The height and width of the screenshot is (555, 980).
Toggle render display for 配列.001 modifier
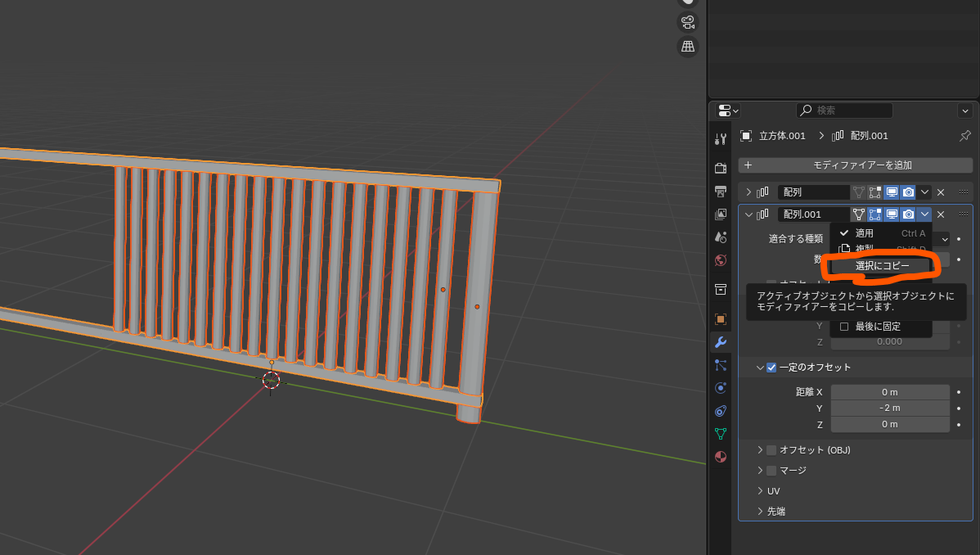pyautogui.click(x=908, y=214)
